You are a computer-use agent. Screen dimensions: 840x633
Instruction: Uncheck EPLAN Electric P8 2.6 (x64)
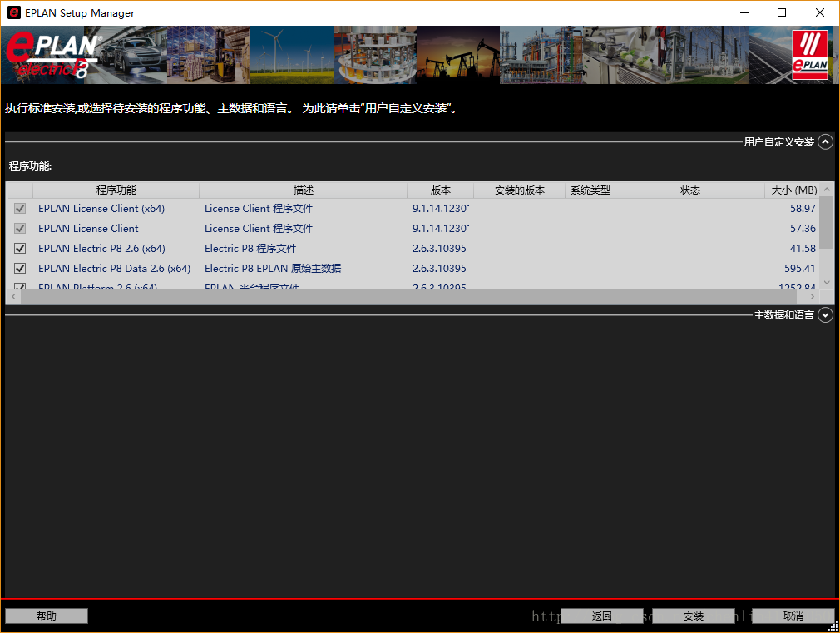point(20,248)
